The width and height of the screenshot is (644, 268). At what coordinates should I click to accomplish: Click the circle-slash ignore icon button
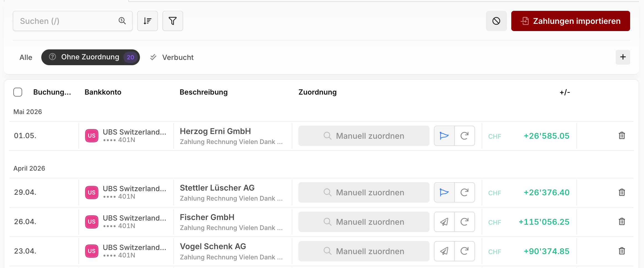[x=496, y=21]
